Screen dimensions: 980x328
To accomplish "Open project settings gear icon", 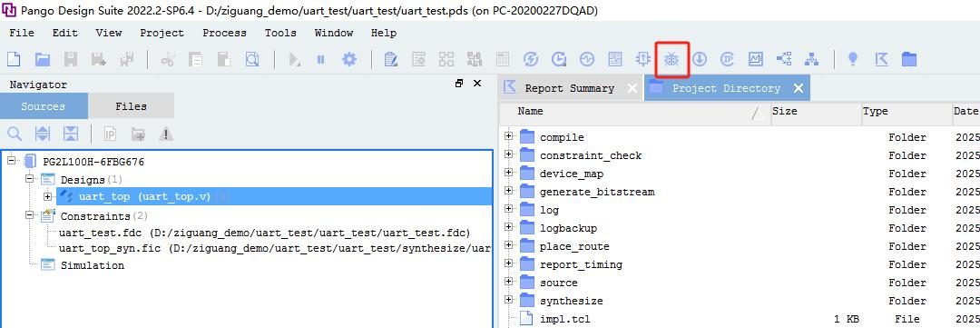I will (348, 59).
